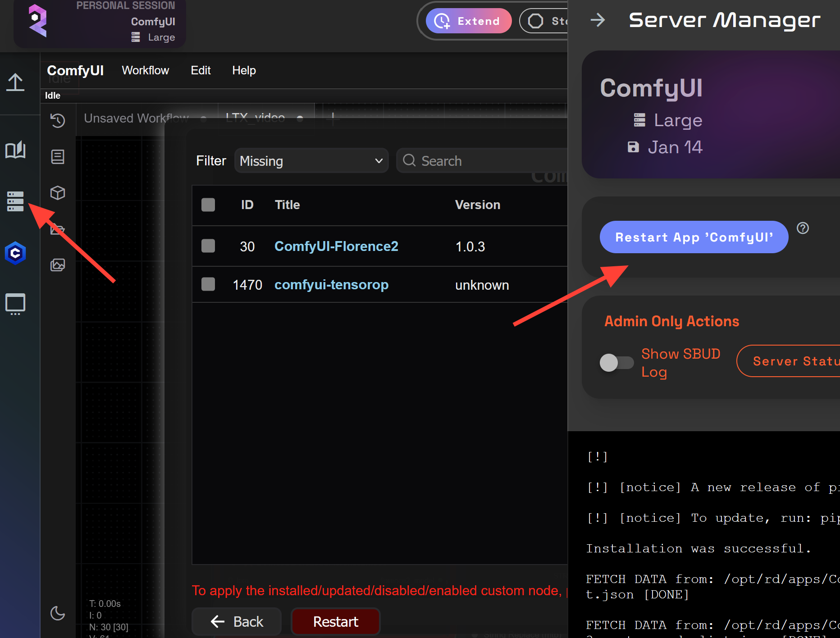Screen dimensions: 840x638
Task: Tick the select-all checkbox in table header
Action: click(x=208, y=205)
